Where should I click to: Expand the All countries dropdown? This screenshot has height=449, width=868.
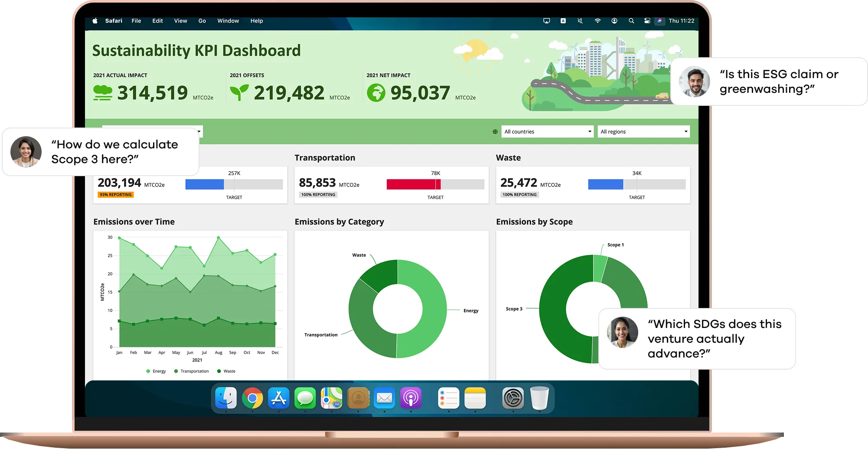pos(548,131)
